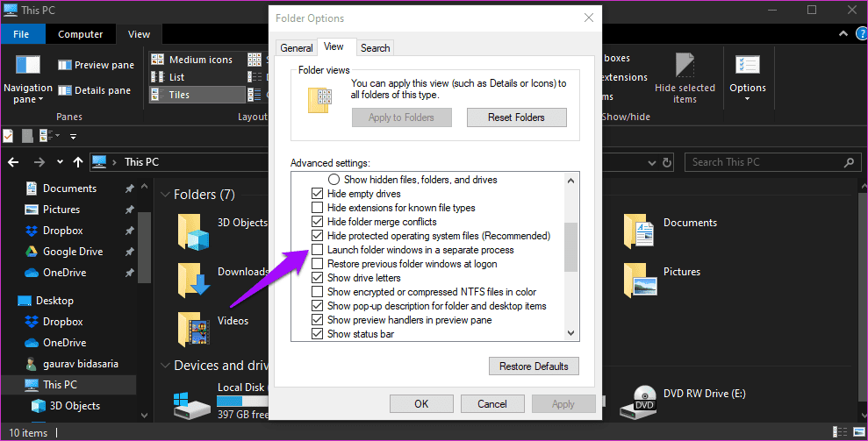
Task: Open the Videos folder icon
Action: tap(194, 327)
